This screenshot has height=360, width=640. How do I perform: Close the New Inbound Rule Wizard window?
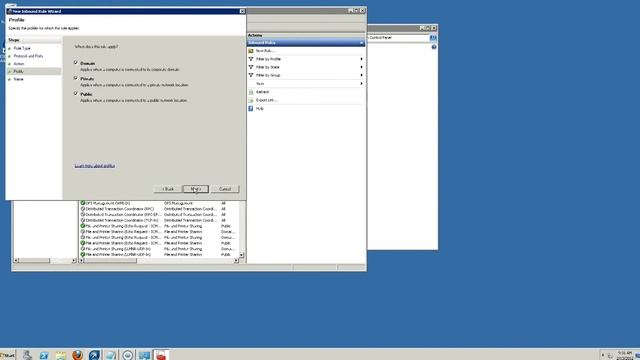tap(242, 11)
